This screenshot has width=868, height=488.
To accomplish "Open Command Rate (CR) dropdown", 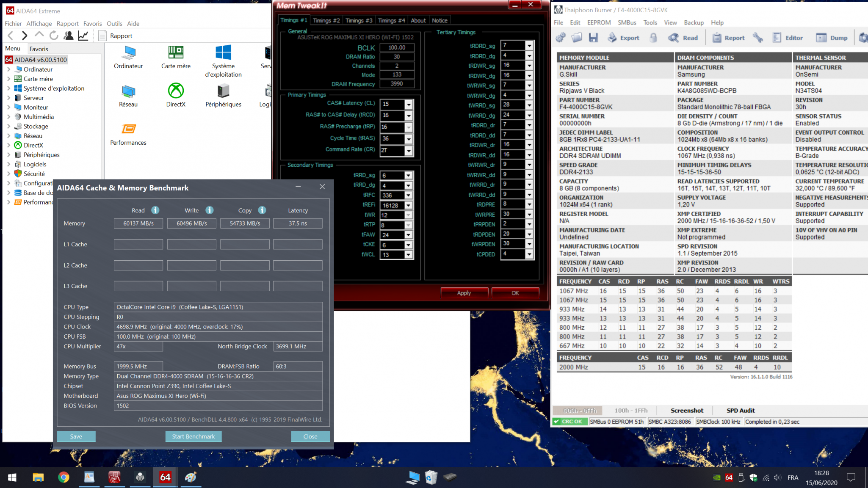I will 408,150.
